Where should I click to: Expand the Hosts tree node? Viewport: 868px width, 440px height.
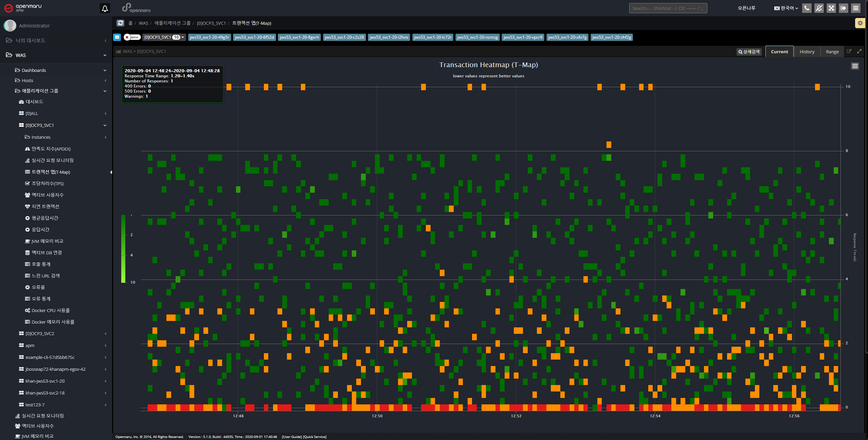click(x=56, y=80)
